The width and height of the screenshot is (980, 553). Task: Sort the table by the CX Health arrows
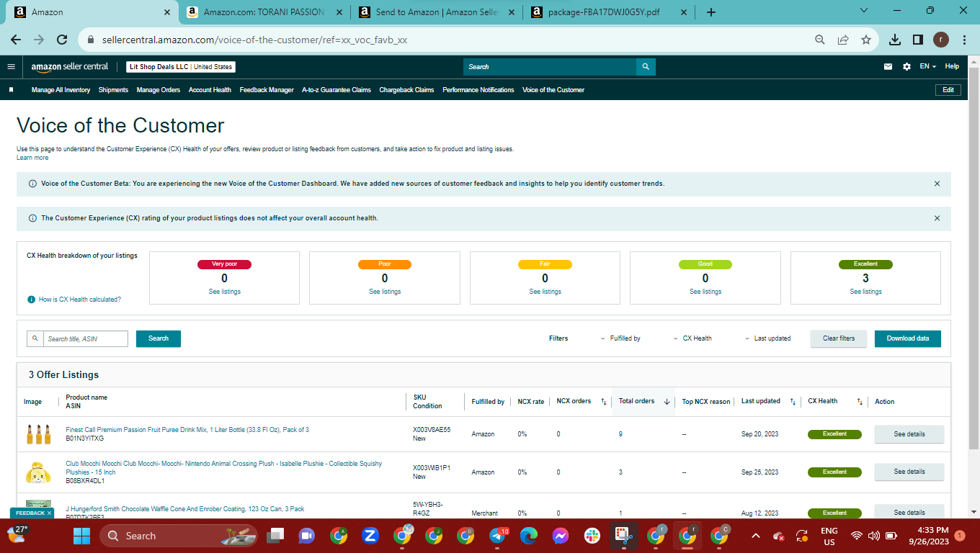860,401
